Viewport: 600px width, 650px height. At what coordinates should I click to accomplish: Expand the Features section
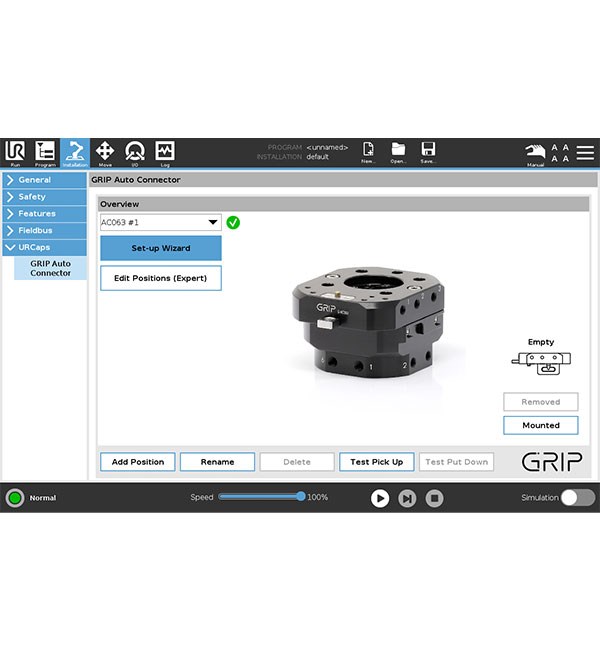click(x=45, y=213)
